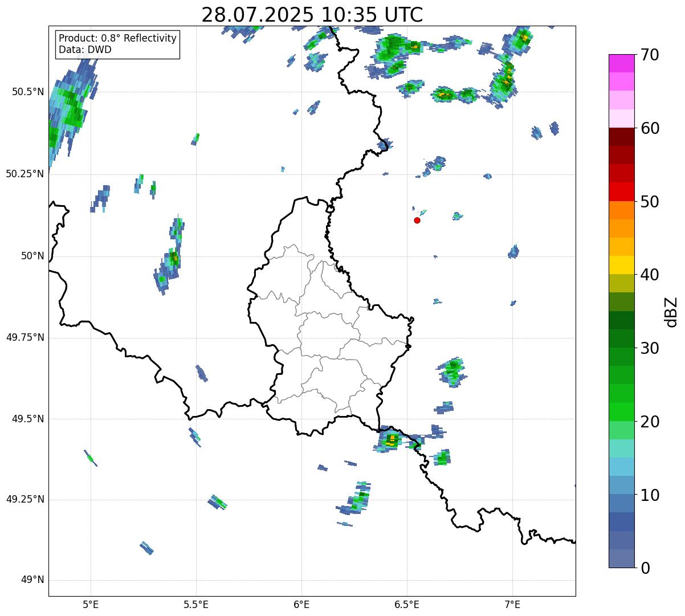This screenshot has height=616, width=685.
Task: Click the 49.25°N latitude label
Action: coord(25,499)
